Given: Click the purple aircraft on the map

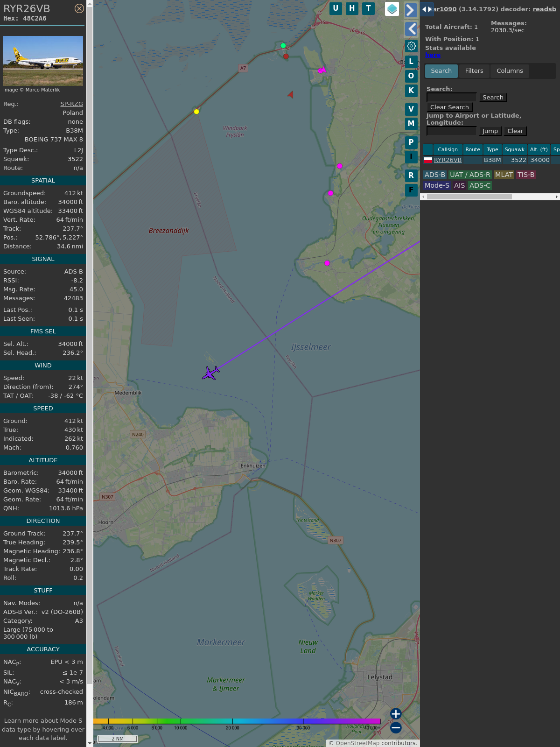Looking at the screenshot, I should point(210,373).
